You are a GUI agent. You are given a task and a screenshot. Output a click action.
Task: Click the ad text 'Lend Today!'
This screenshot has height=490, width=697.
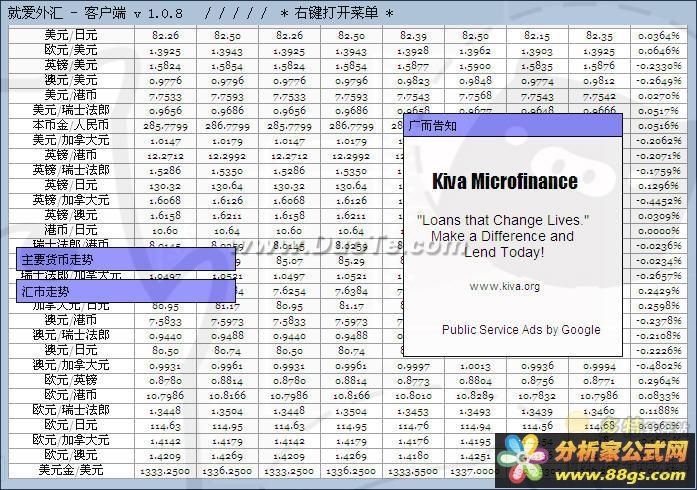(504, 252)
